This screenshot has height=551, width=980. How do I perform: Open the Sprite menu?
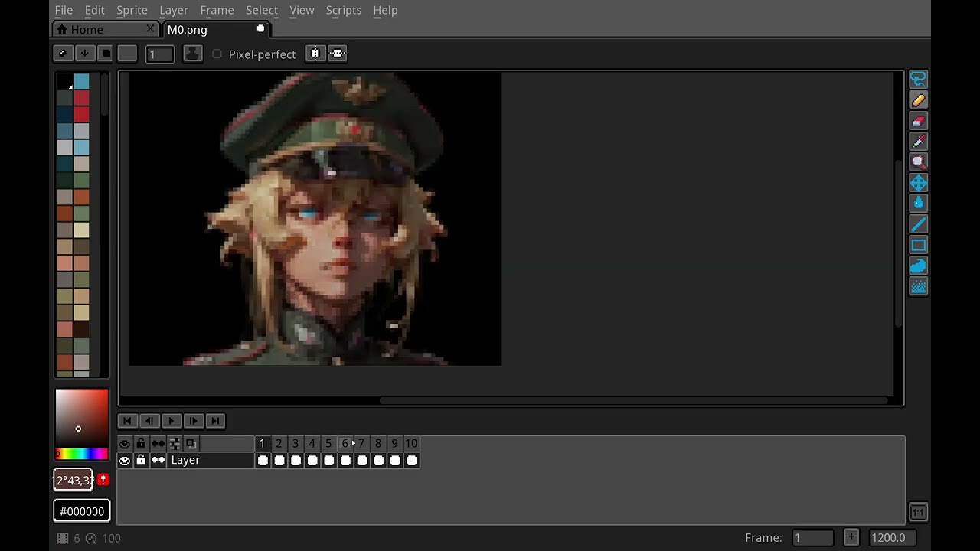tap(132, 10)
